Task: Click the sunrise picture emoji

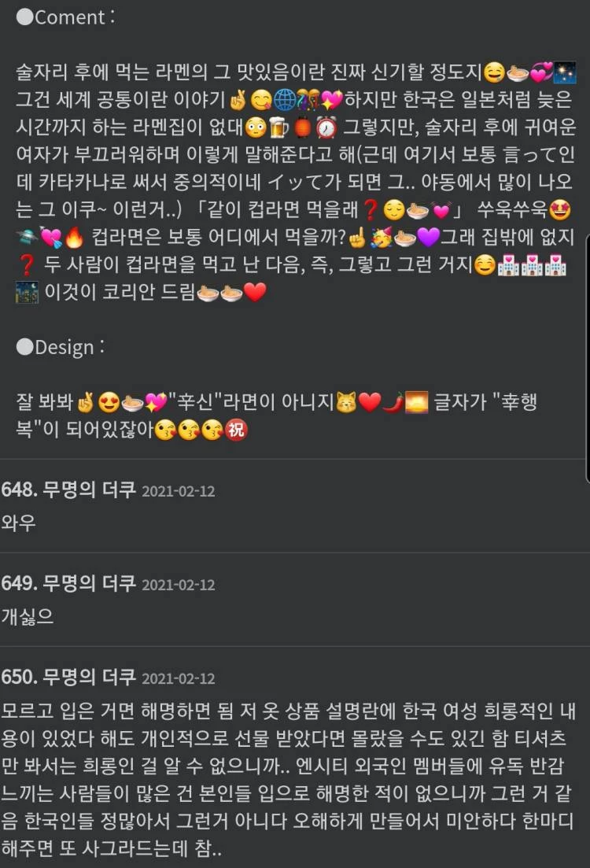Action: pos(417,402)
